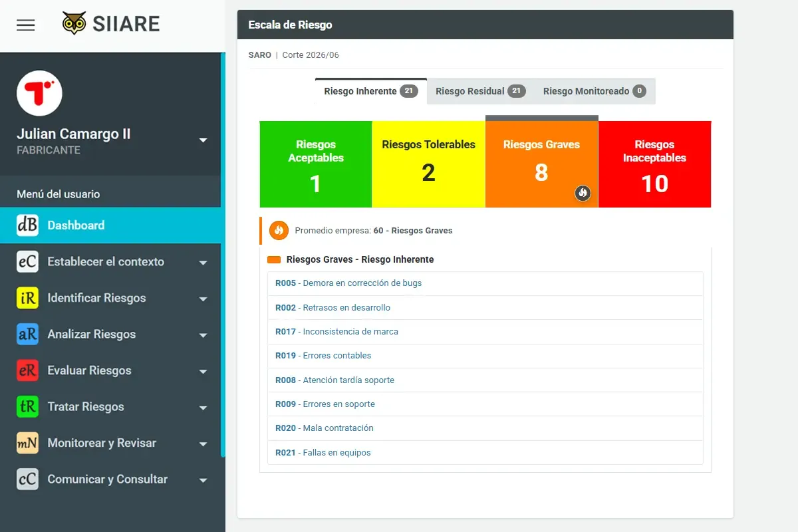Click the 21 badge on Riesgo Residual
This screenshot has height=532, width=798.
click(517, 91)
